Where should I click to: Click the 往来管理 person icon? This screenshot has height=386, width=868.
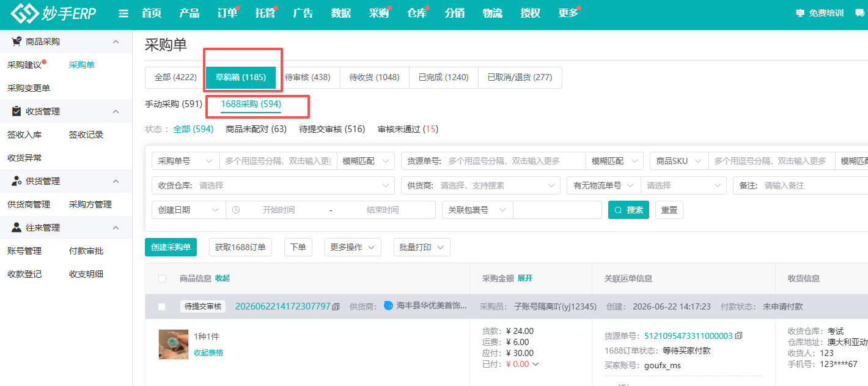[17, 228]
